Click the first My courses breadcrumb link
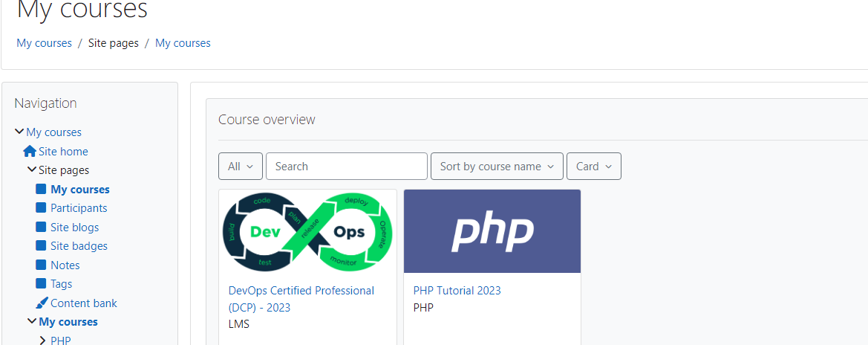The height and width of the screenshot is (345, 868). click(45, 43)
